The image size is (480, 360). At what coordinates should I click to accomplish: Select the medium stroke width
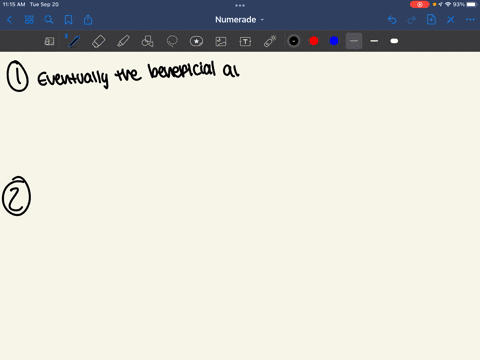(374, 41)
